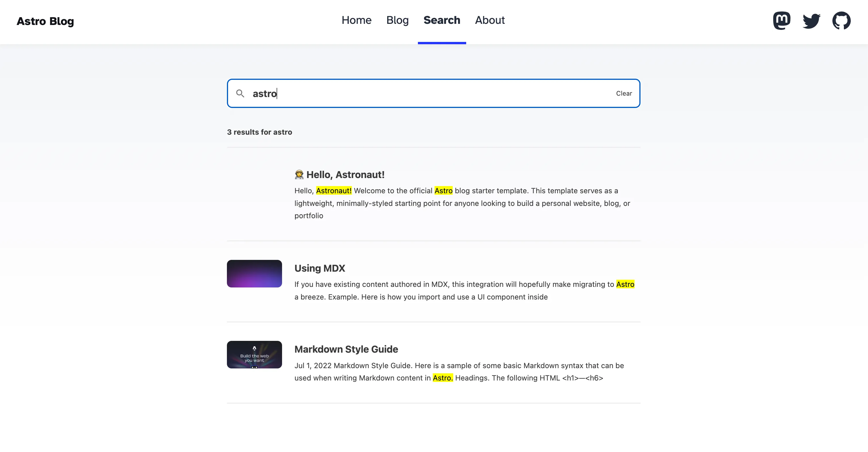Viewport: 868px width, 452px height.
Task: Click the magnifying glass search icon
Action: coord(240,93)
